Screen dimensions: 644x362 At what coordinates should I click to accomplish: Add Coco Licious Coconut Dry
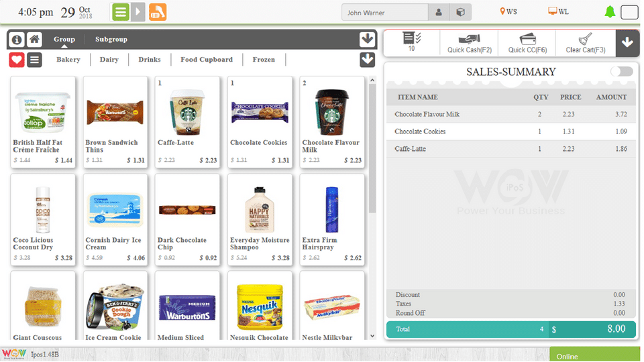tap(43, 220)
